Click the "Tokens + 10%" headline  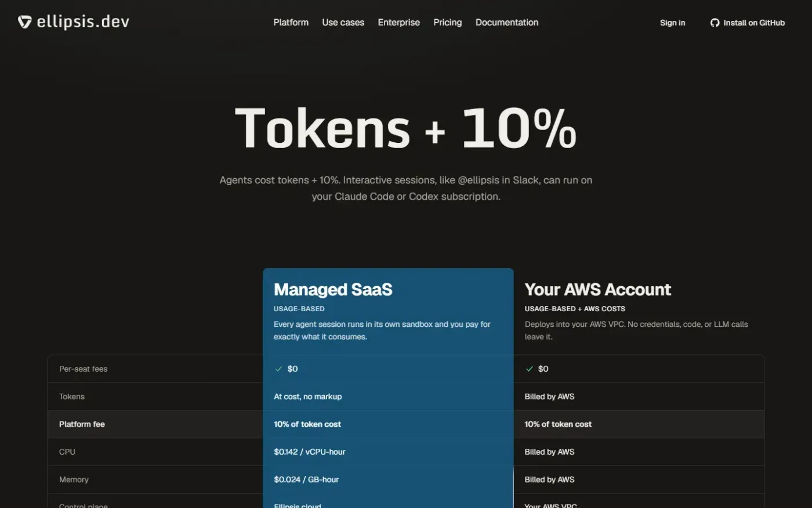tap(406, 128)
